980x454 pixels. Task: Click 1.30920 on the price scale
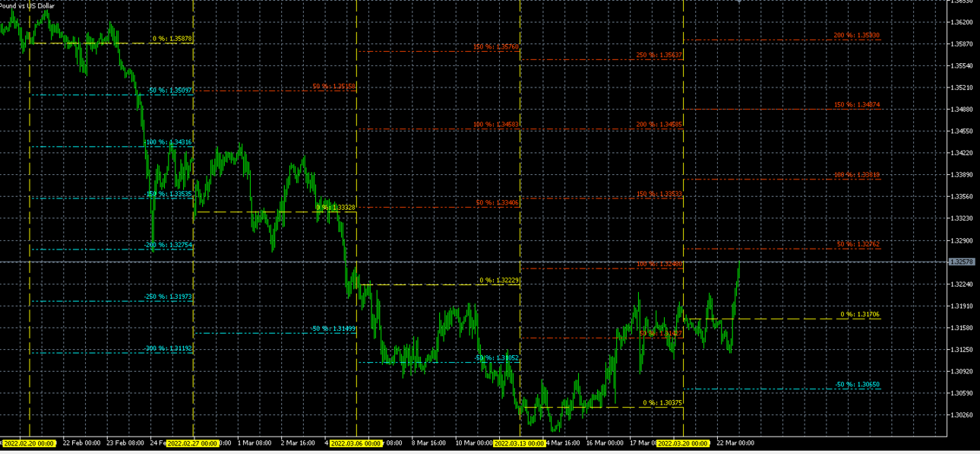pos(962,371)
